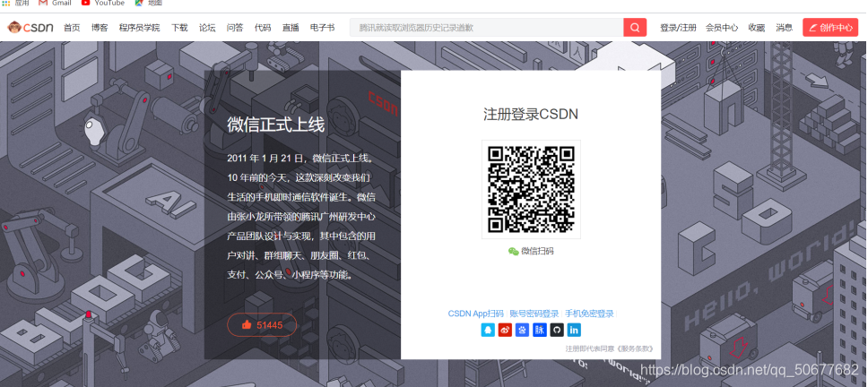Image resolution: width=868 pixels, height=387 pixels.
Task: Log in with the GitHub icon
Action: [557, 330]
